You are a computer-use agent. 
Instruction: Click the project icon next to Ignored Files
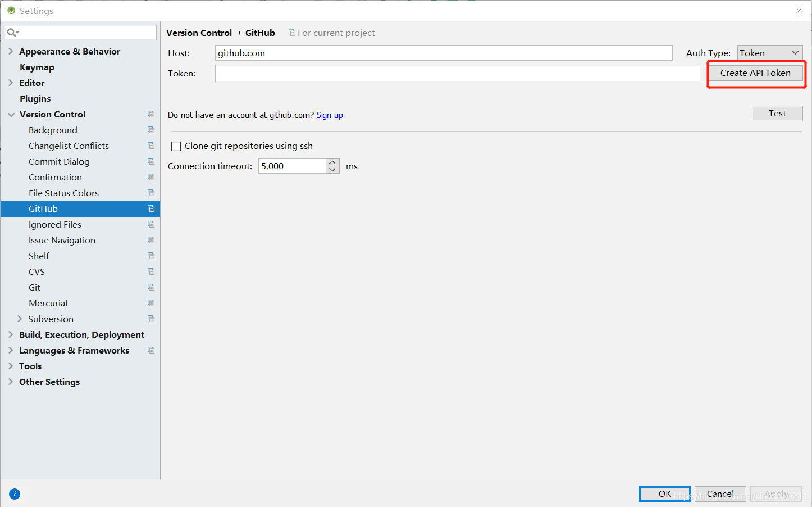tap(151, 224)
